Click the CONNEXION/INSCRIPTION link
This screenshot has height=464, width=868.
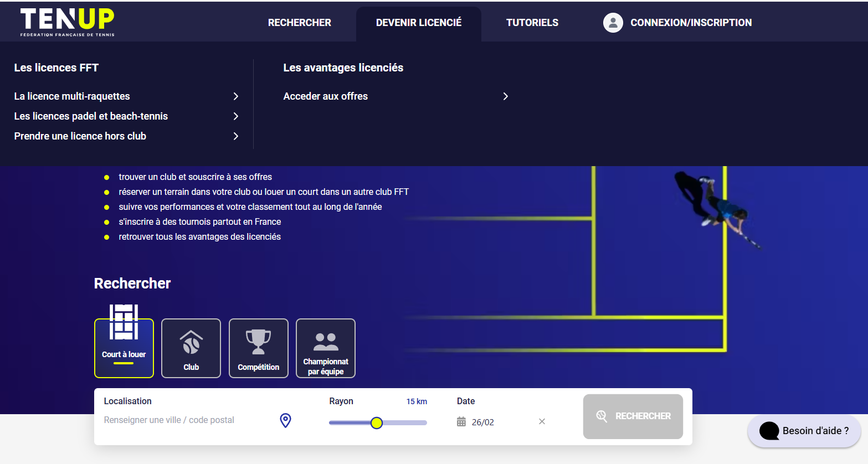point(691,23)
